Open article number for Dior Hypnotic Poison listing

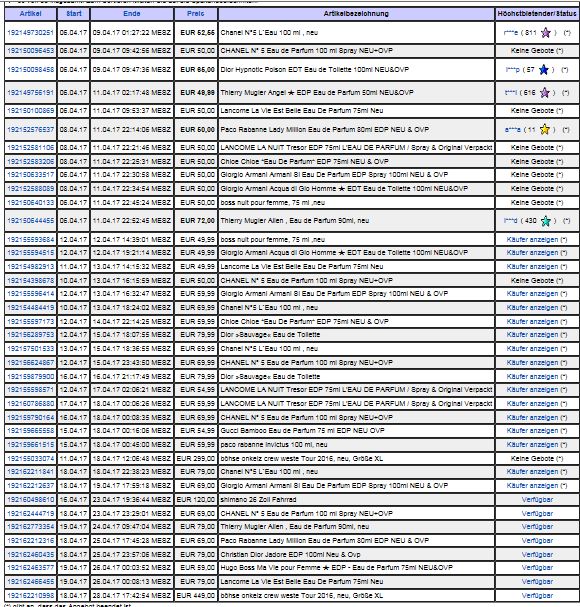click(x=31, y=70)
